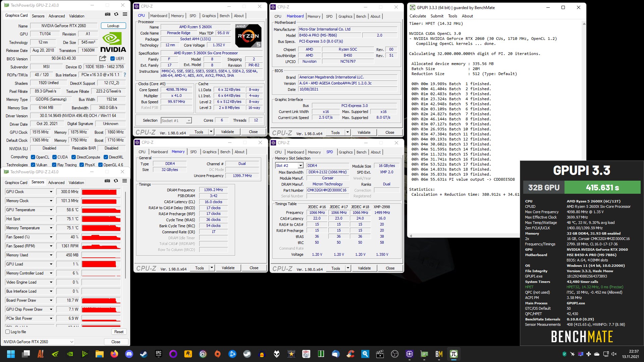Toggle the DirectML checkbox
This screenshot has height=362, width=644.
coord(106,157)
